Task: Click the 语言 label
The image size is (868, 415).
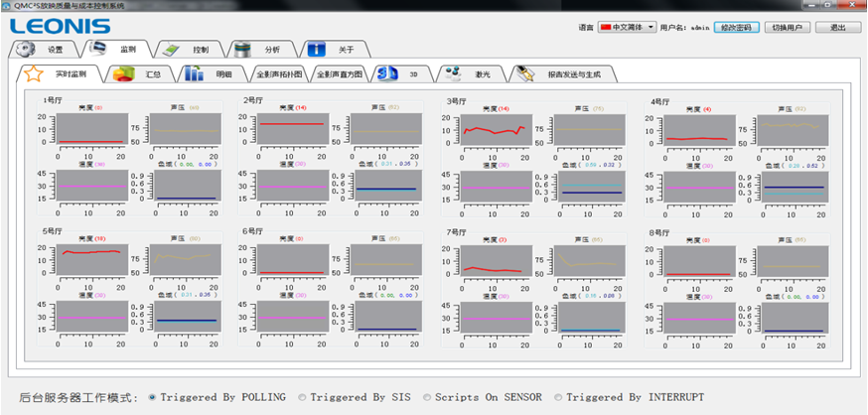Action: point(586,28)
